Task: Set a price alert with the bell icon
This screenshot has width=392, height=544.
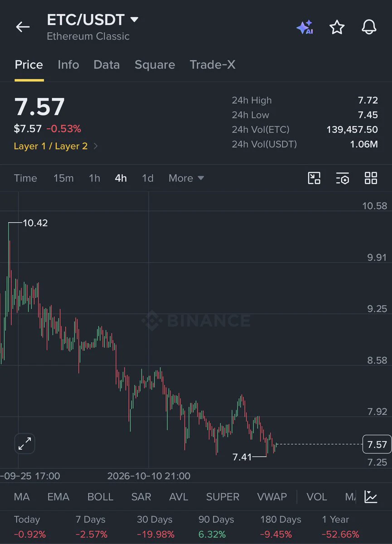Action: (369, 27)
